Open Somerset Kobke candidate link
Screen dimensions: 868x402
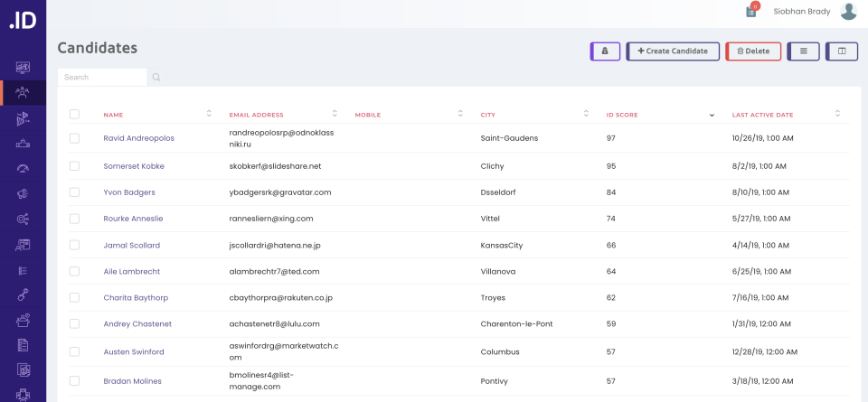coord(134,166)
